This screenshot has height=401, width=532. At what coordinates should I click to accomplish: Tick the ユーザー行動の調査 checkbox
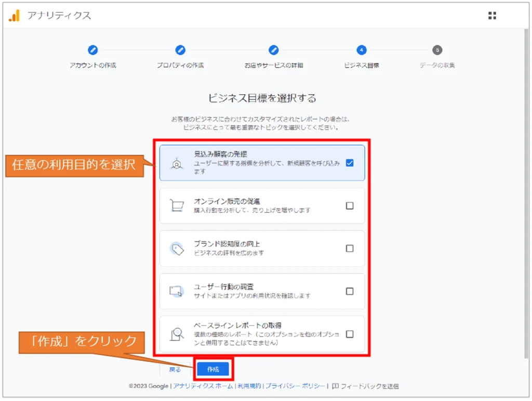tap(350, 291)
